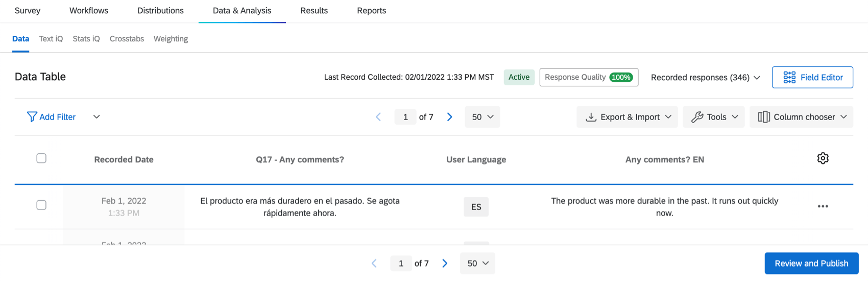Click the table settings gear icon
This screenshot has height=281, width=868.
823,158
